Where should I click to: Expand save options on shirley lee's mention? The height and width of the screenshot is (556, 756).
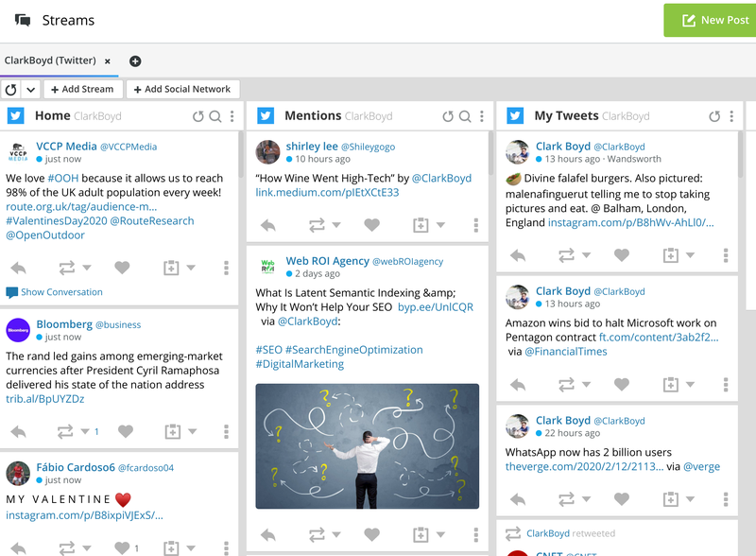click(440, 225)
